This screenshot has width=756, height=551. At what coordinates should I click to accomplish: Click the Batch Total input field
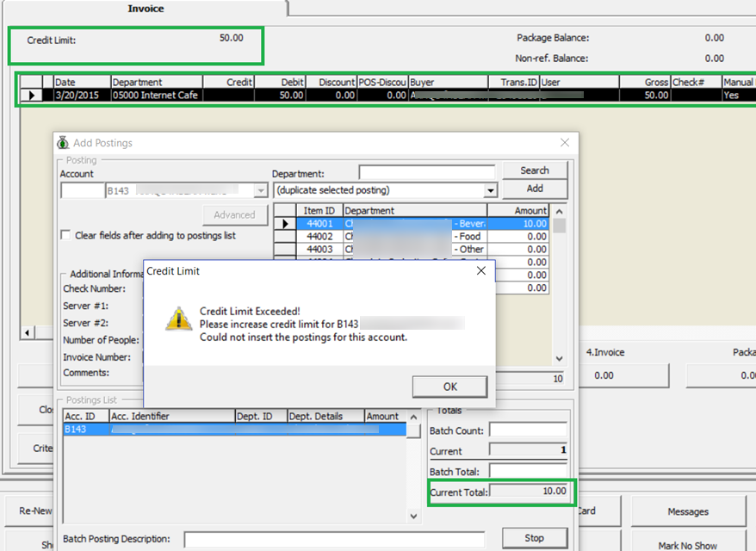click(529, 471)
